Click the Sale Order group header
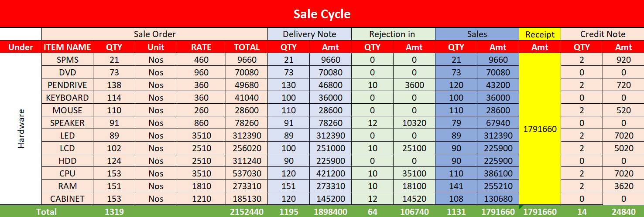 point(154,34)
